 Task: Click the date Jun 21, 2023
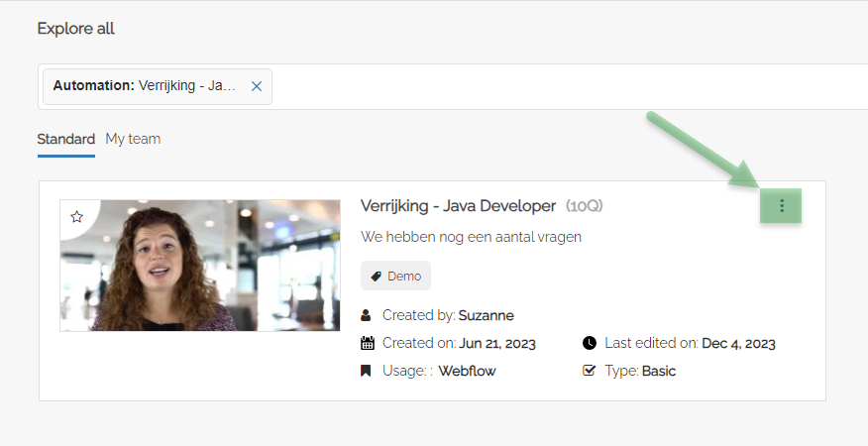(497, 344)
